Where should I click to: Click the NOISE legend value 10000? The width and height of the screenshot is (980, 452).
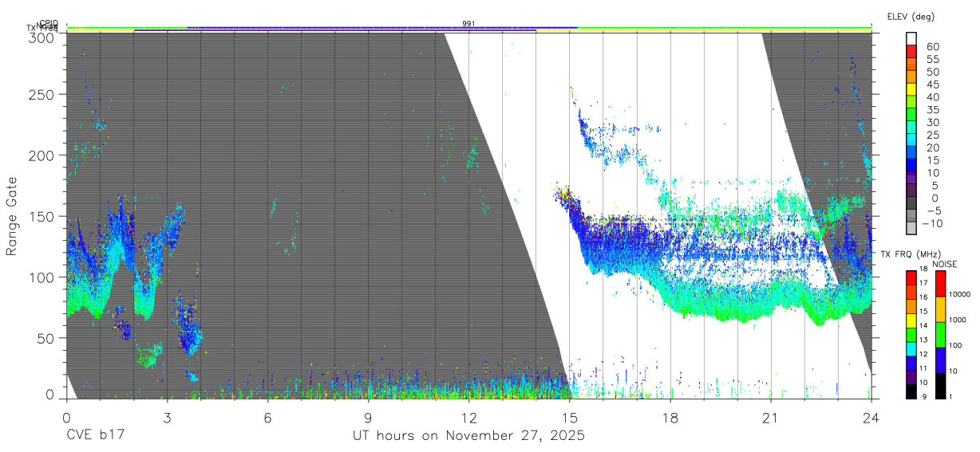tap(959, 295)
